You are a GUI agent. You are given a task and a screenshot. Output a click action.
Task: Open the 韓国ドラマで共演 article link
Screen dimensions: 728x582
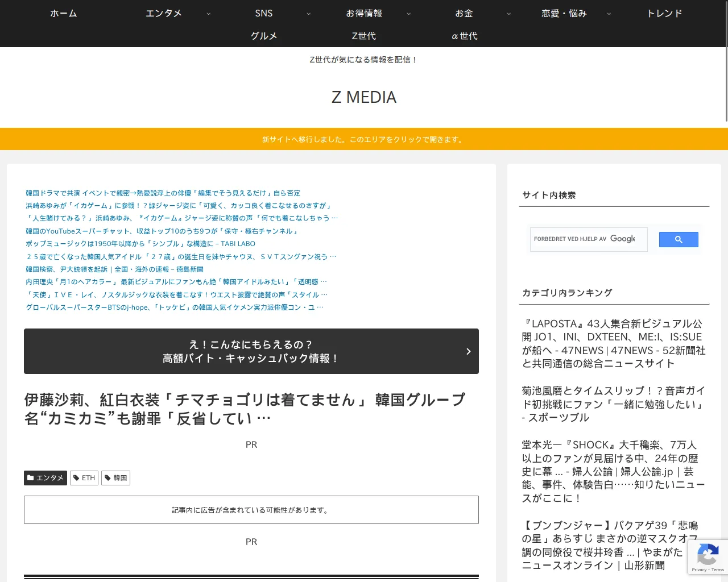[x=163, y=193]
